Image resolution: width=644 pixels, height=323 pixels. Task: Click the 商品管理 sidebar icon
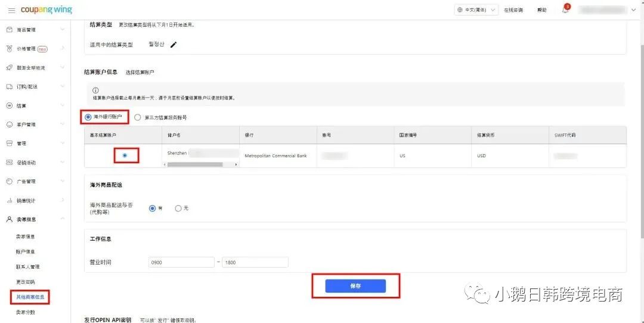coord(10,30)
